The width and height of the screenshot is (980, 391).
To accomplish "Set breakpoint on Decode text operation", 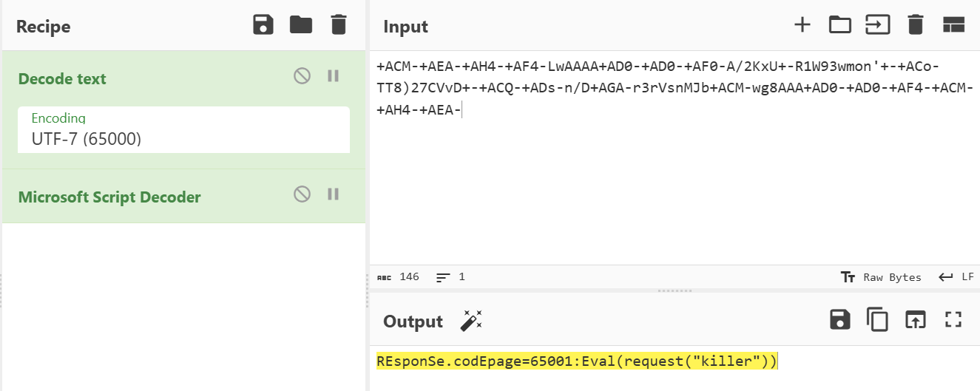I will 334,75.
